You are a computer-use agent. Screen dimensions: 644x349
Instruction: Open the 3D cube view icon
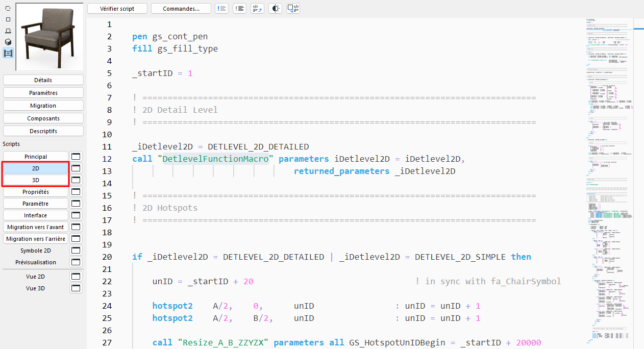pyautogui.click(x=8, y=41)
